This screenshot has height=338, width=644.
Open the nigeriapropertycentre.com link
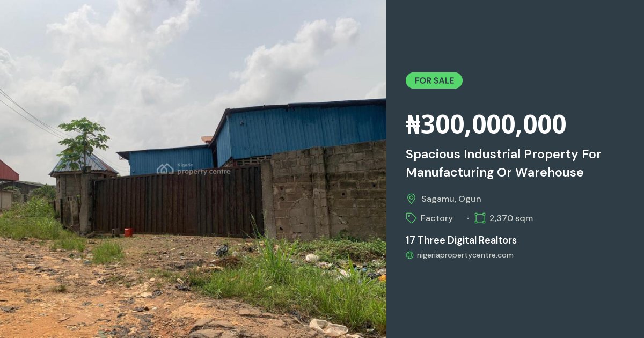(465, 255)
